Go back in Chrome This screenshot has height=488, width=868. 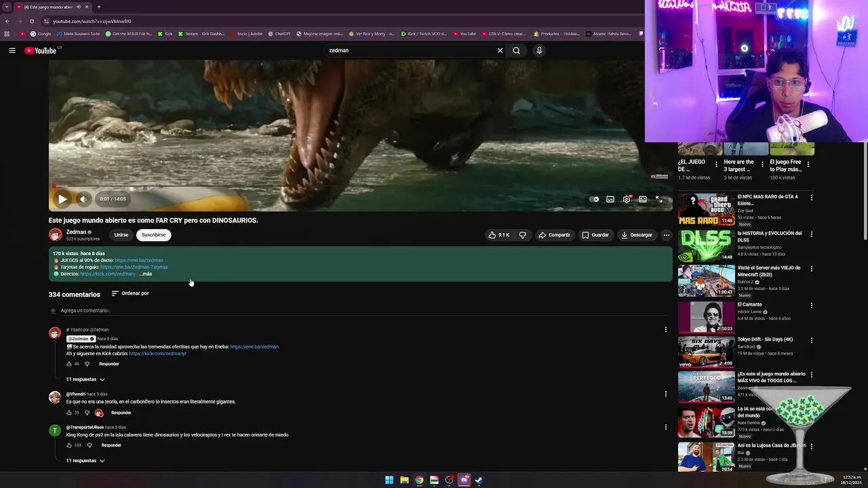tap(7, 21)
